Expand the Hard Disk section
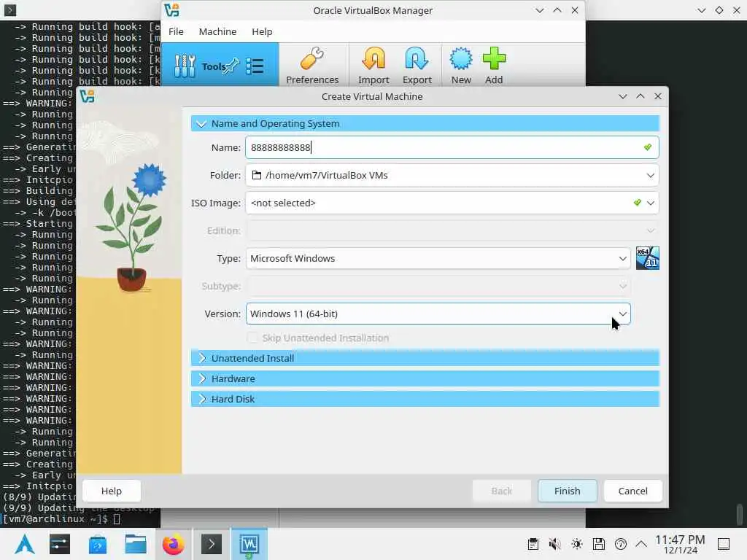This screenshot has height=560, width=747. (425, 399)
